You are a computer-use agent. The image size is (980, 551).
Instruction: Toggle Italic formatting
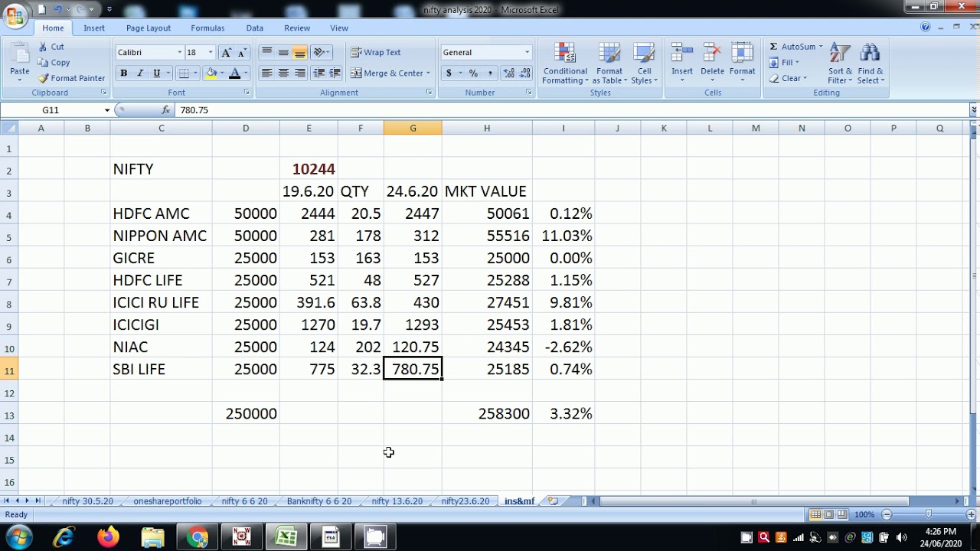[x=140, y=73]
